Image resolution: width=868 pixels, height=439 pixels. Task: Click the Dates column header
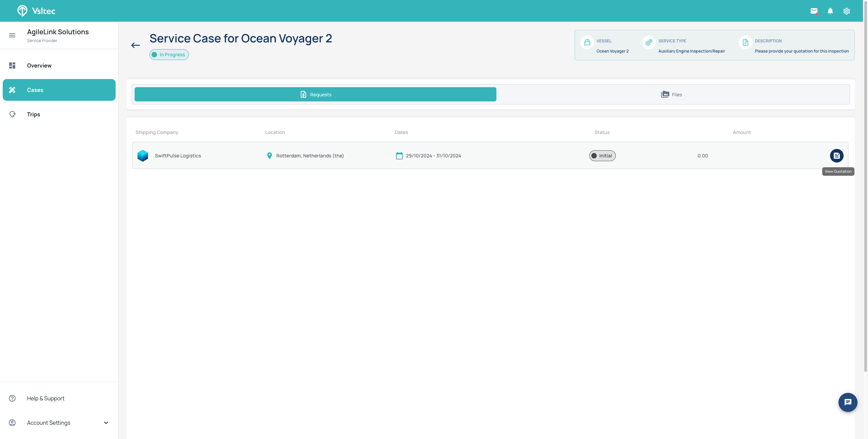point(401,132)
